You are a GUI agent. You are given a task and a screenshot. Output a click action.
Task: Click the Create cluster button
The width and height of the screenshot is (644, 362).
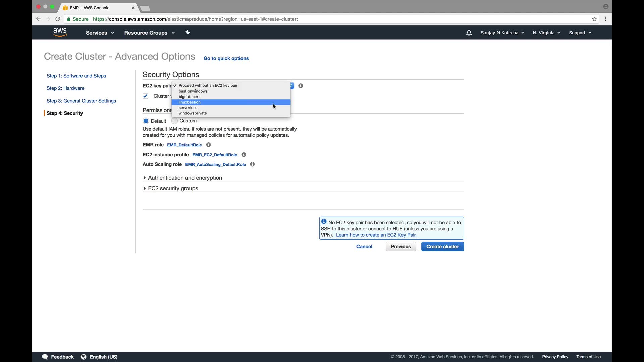442,246
